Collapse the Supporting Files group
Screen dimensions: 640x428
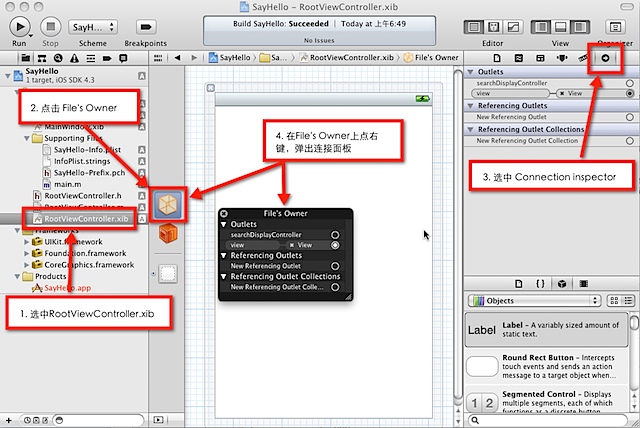(x=24, y=139)
